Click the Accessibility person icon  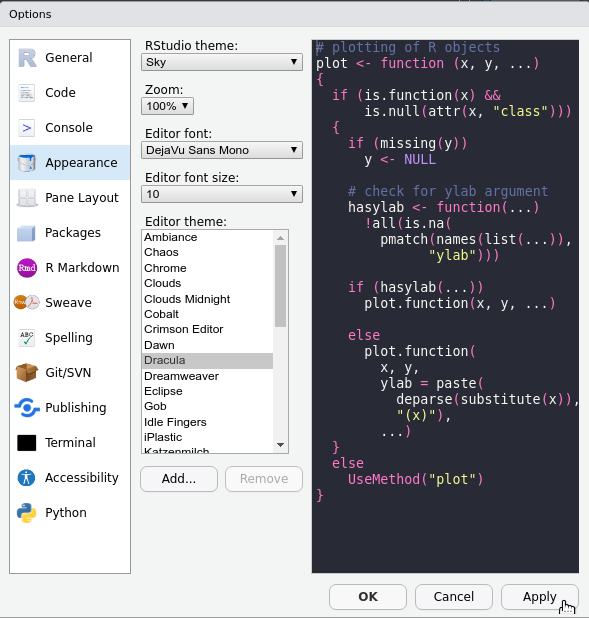tap(27, 478)
